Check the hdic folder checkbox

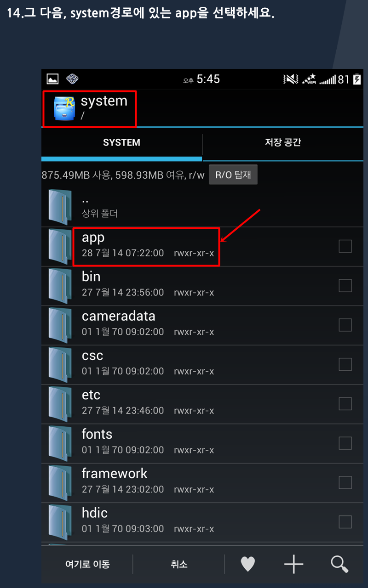coord(345,522)
